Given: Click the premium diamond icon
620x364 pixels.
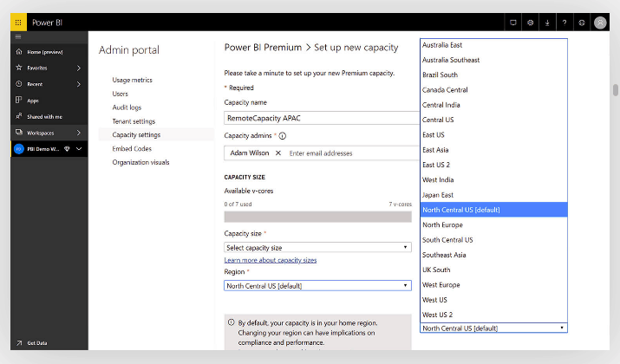Looking at the screenshot, I should pyautogui.click(x=67, y=149).
